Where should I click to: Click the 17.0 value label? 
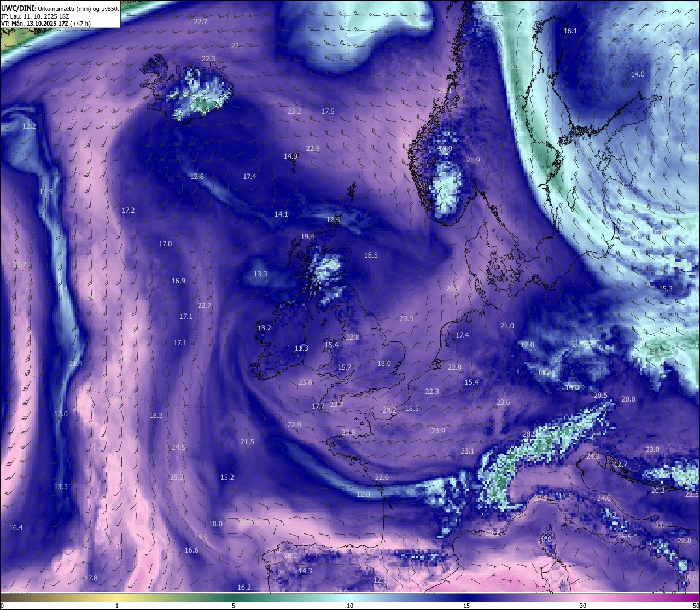165,244
